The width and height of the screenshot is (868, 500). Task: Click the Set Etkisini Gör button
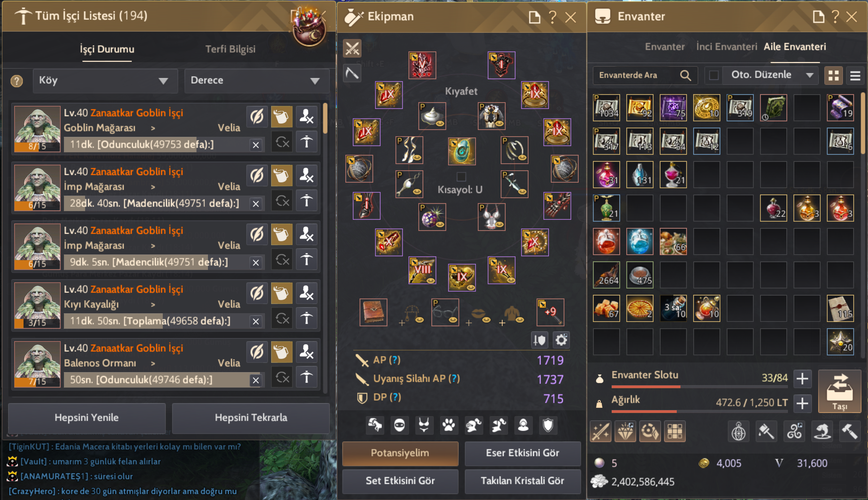[400, 480]
